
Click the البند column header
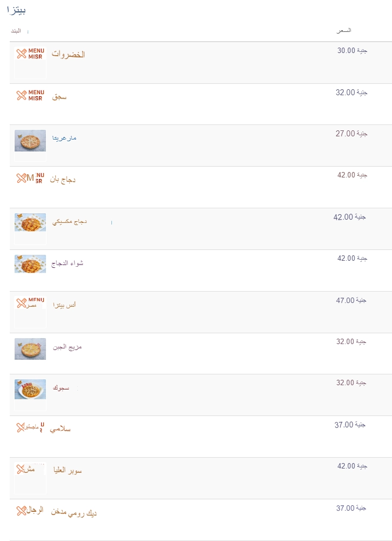coord(16,31)
